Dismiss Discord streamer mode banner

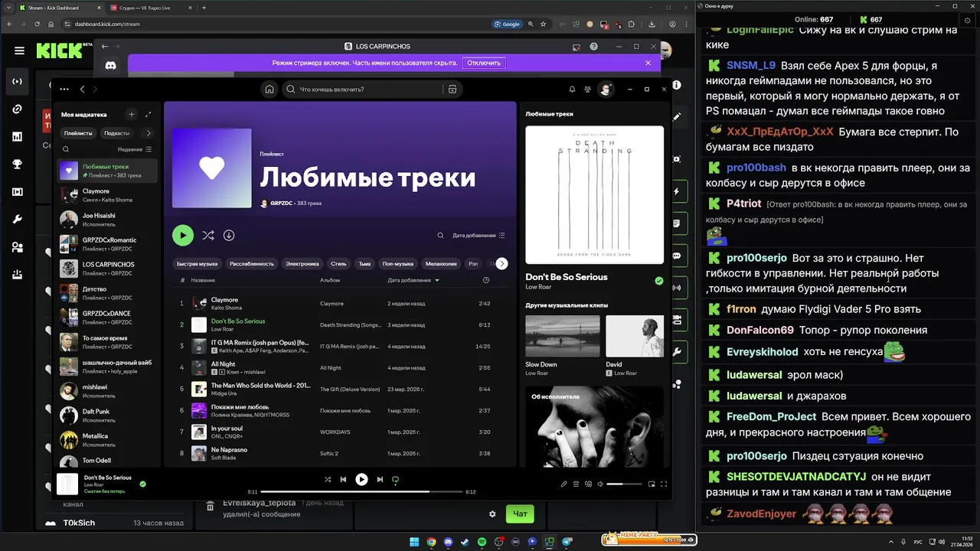pos(648,63)
